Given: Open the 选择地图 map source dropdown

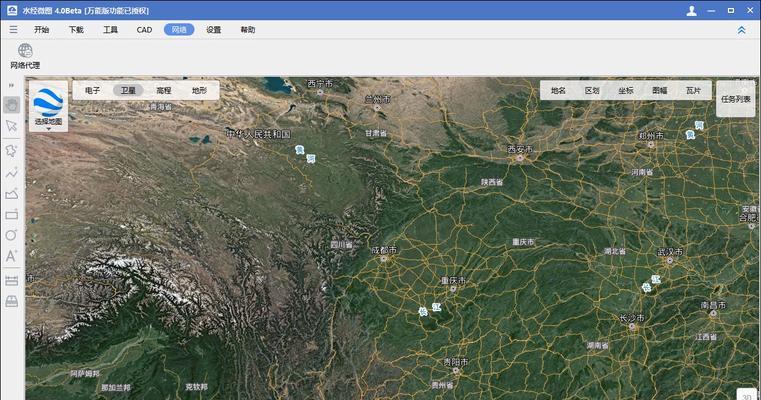Looking at the screenshot, I should coord(49,106).
